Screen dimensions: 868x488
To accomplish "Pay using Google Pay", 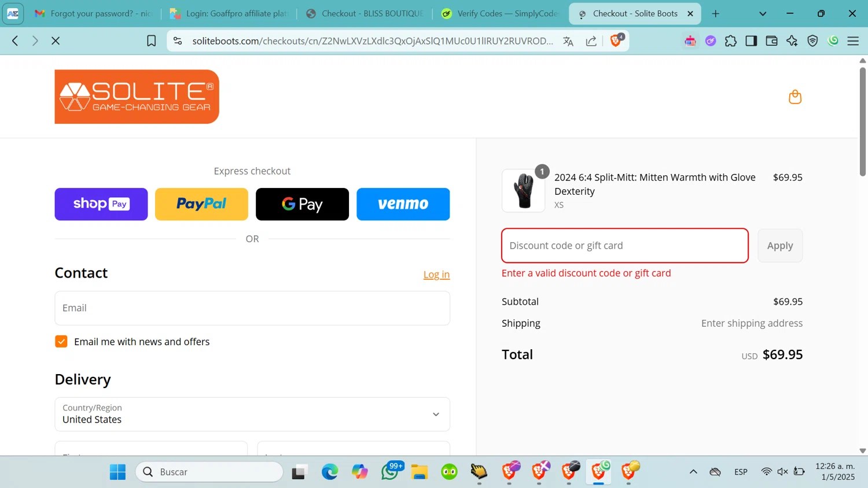I will 302,204.
